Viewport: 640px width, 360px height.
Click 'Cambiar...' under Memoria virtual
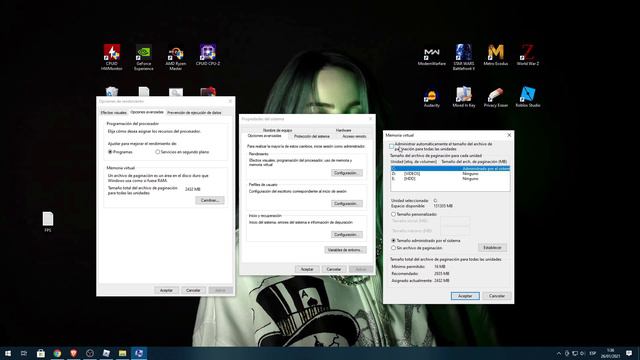click(210, 200)
